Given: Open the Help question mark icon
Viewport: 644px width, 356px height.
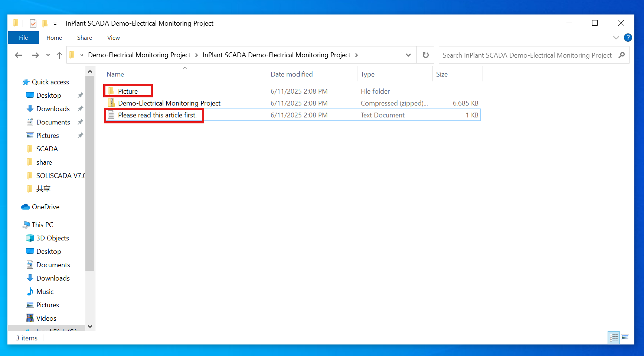Looking at the screenshot, I should pyautogui.click(x=628, y=38).
